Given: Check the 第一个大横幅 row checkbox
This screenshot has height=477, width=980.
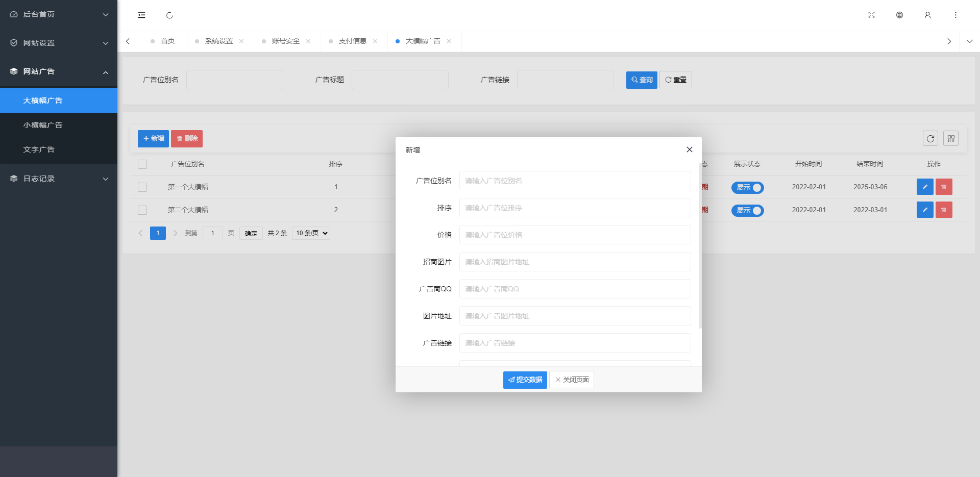Looking at the screenshot, I should pyautogui.click(x=142, y=187).
